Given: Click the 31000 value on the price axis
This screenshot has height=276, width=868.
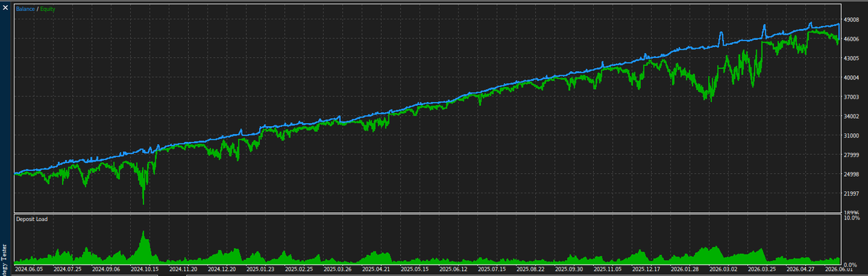Looking at the screenshot, I should click(x=851, y=135).
